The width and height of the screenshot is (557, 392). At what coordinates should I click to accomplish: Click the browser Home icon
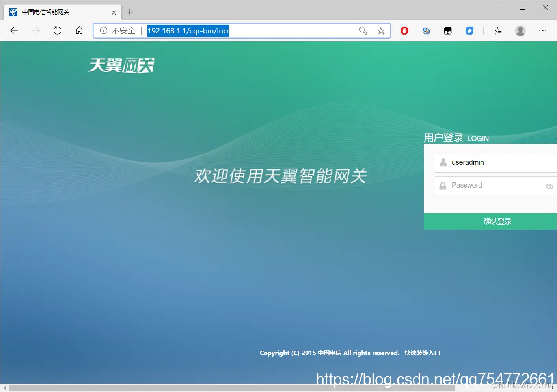pos(79,30)
